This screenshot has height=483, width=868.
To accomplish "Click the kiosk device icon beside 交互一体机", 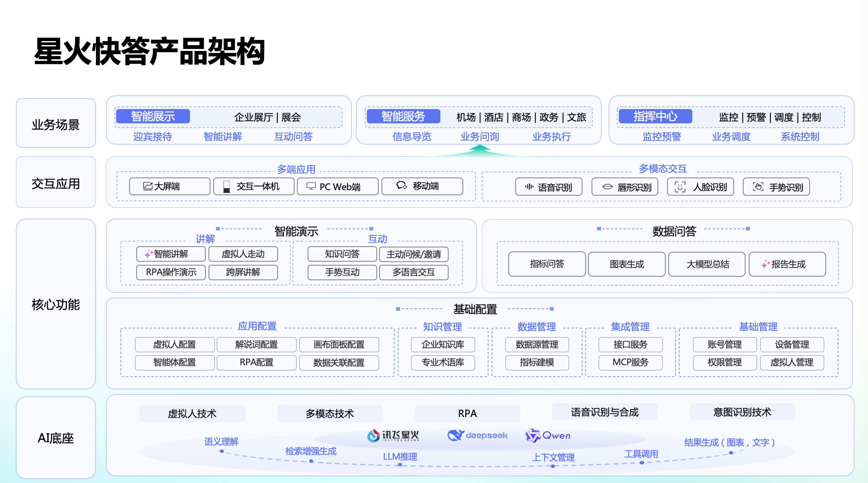I will 227,186.
